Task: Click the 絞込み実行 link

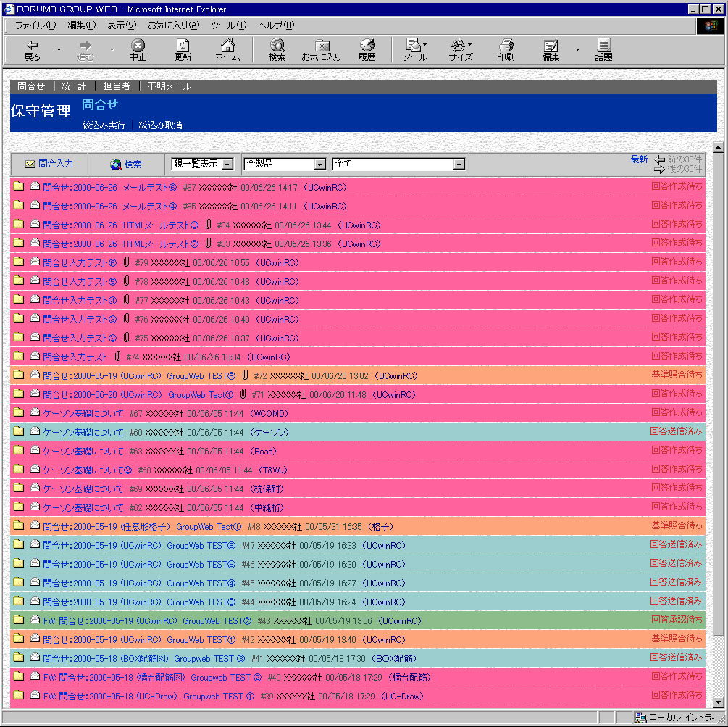Action: (x=104, y=125)
